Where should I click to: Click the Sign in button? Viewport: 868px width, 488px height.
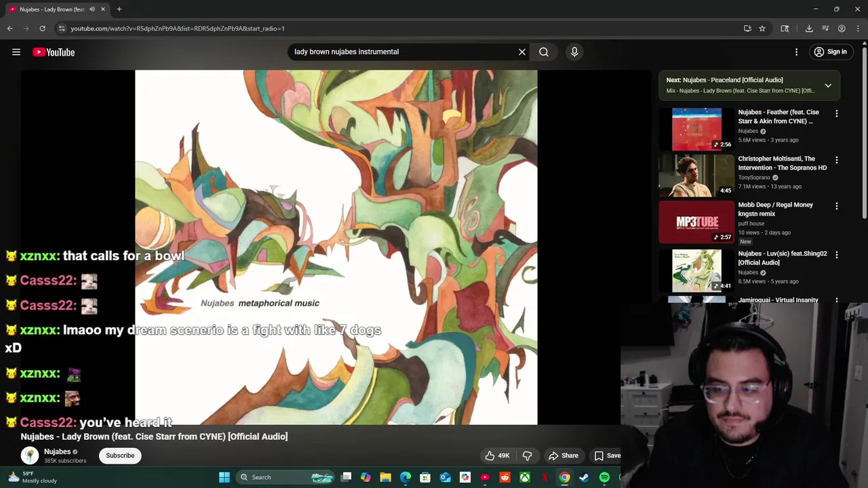tap(831, 52)
